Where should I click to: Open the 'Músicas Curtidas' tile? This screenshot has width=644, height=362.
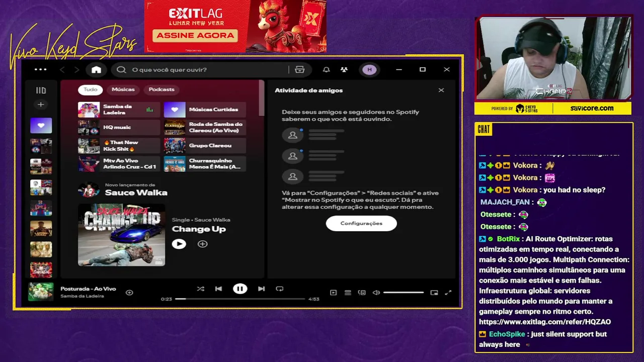tap(205, 110)
